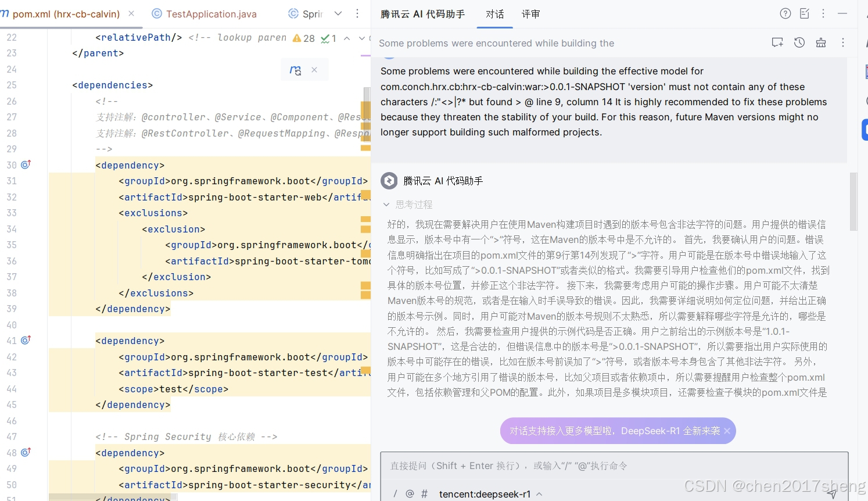
Task: Select the 对话 tab
Action: click(x=495, y=14)
